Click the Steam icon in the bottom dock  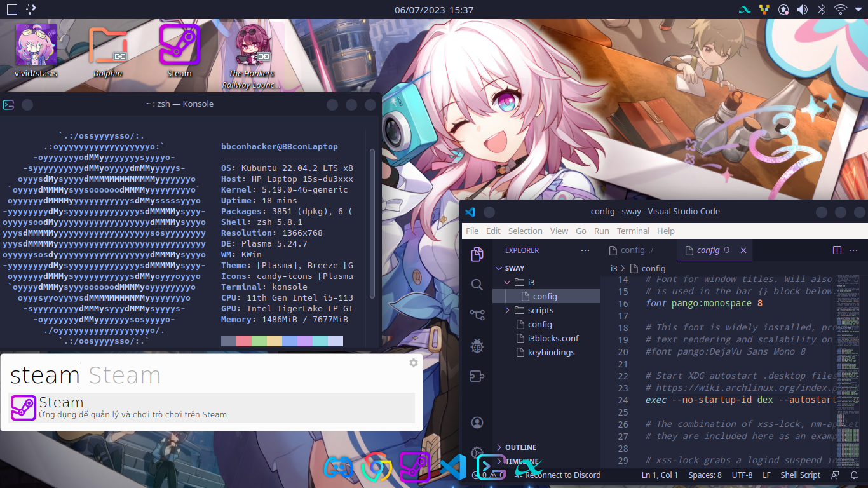coord(415,467)
